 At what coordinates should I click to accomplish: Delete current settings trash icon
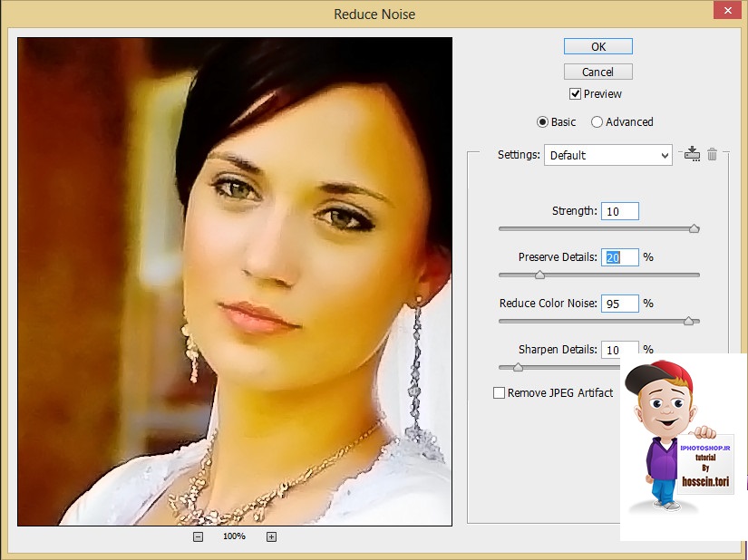pyautogui.click(x=713, y=154)
